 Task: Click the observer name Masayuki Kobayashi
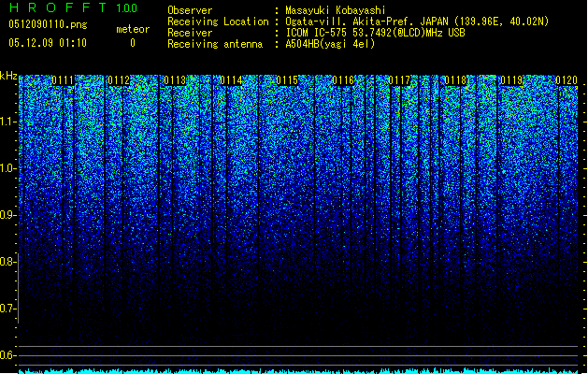tap(336, 10)
